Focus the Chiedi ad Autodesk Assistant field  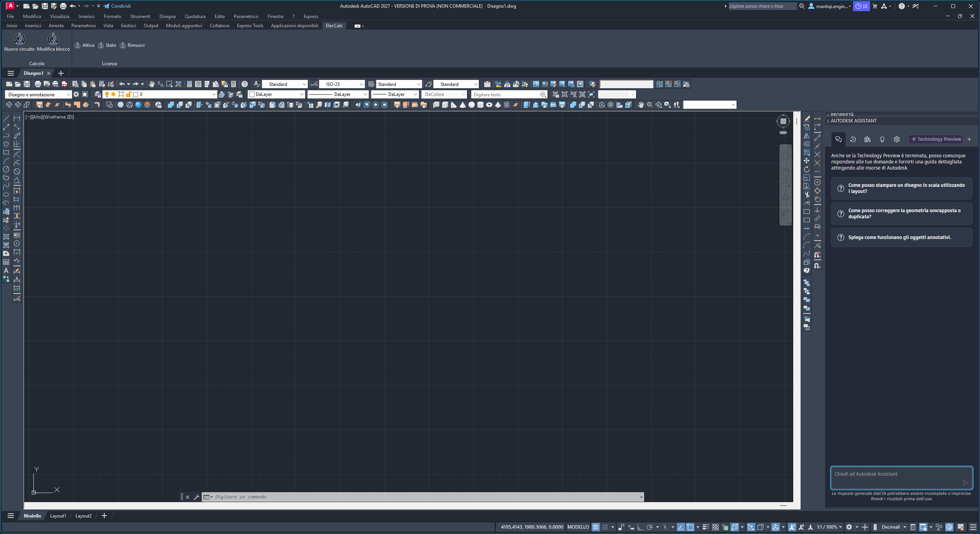coord(901,478)
